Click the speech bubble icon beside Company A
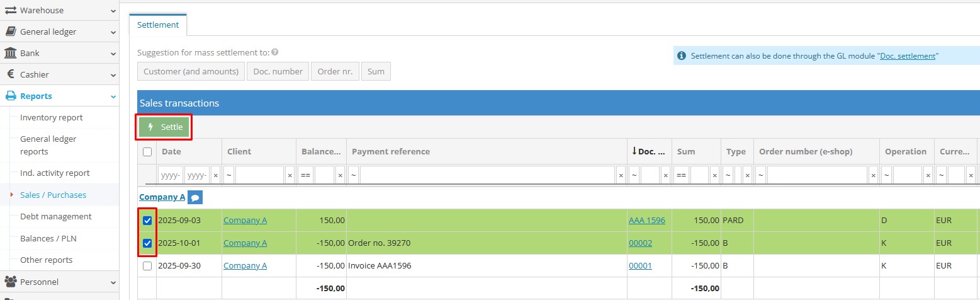This screenshot has width=980, height=300. [x=195, y=197]
